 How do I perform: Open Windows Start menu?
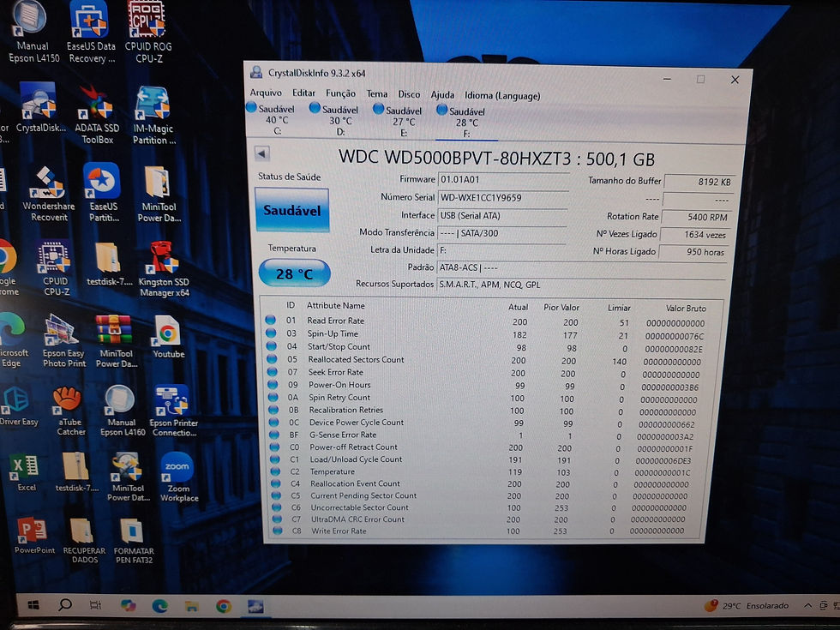tap(33, 605)
